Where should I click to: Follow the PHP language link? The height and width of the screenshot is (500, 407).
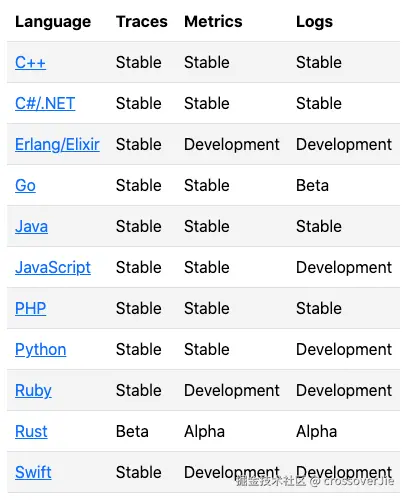pos(30,308)
